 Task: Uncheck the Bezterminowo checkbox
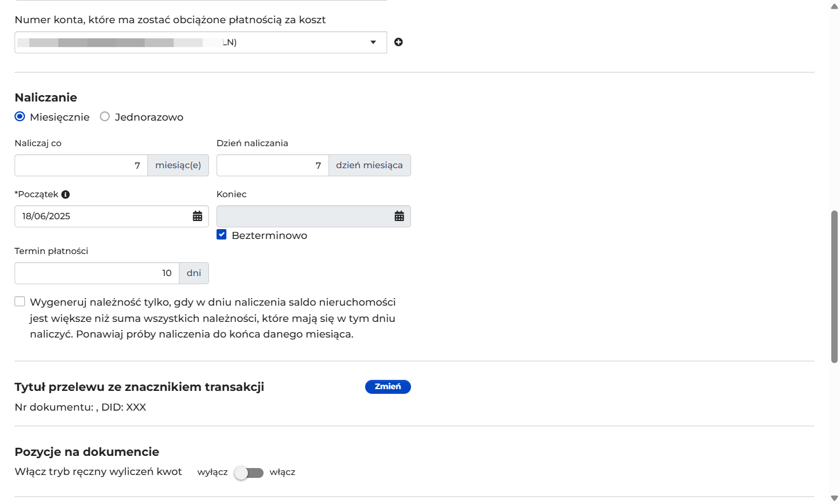[221, 235]
